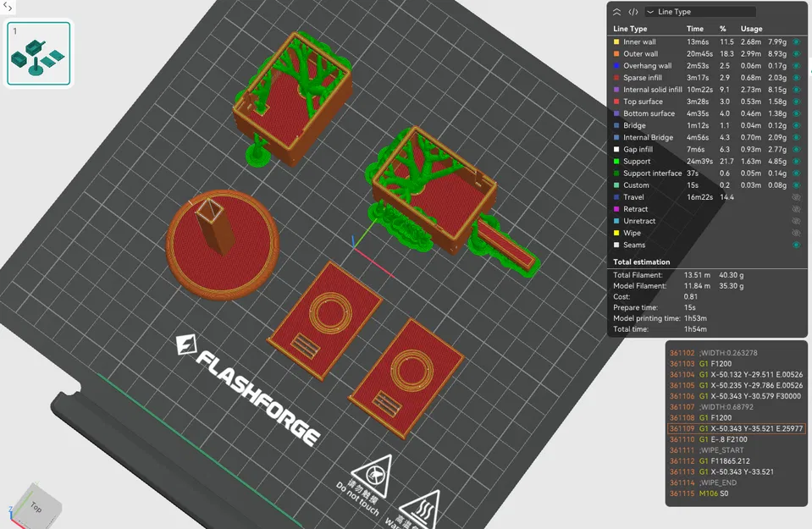812x529 pixels.
Task: Show Travel moves via eye icon
Action: [x=797, y=197]
